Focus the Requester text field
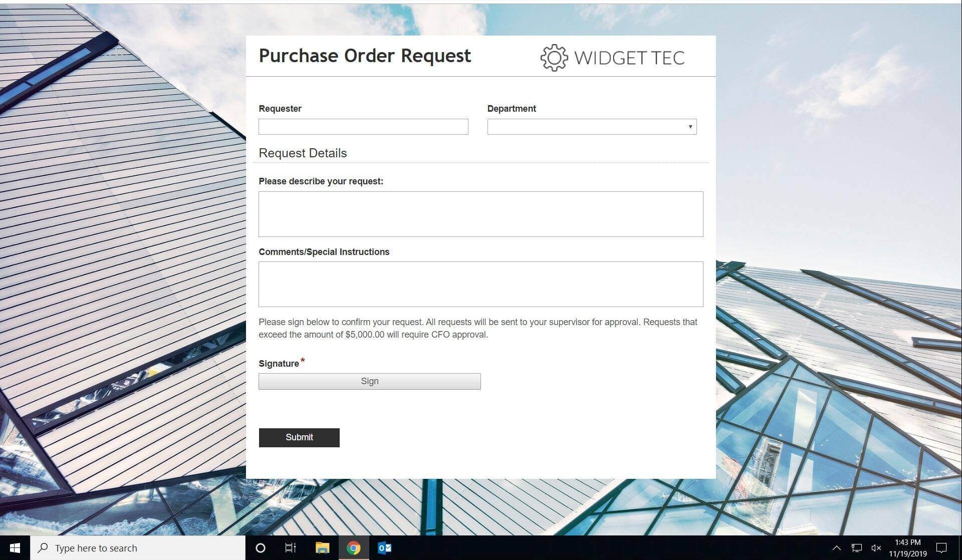The height and width of the screenshot is (560, 962). tap(363, 127)
